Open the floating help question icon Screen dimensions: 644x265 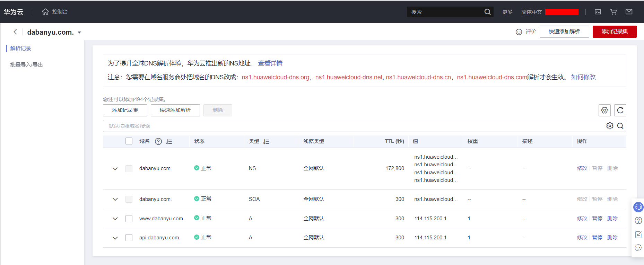click(x=638, y=221)
